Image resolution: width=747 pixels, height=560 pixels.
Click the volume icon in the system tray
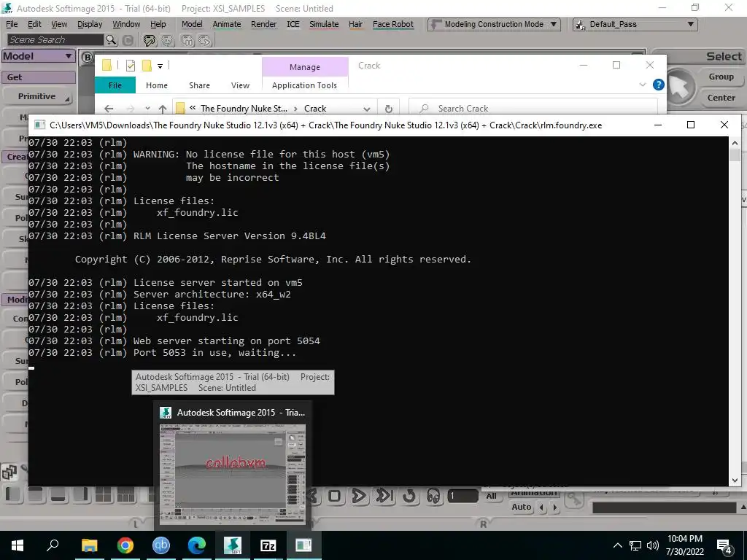point(653,545)
